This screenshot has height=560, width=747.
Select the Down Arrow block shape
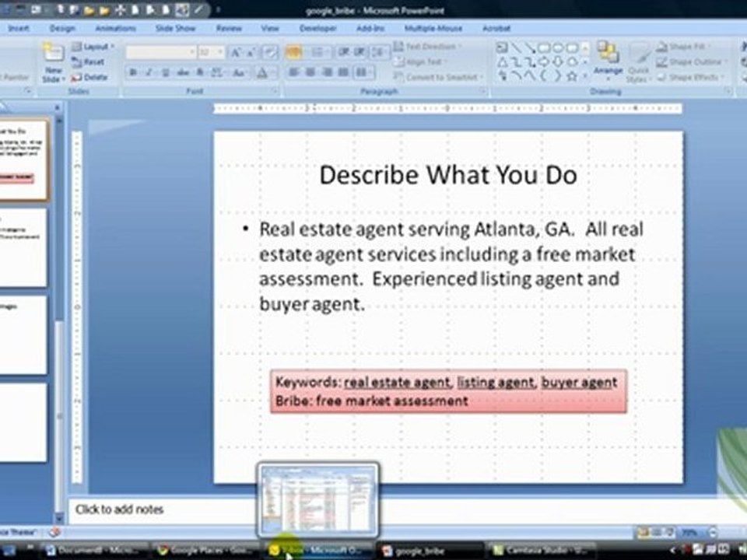558,62
